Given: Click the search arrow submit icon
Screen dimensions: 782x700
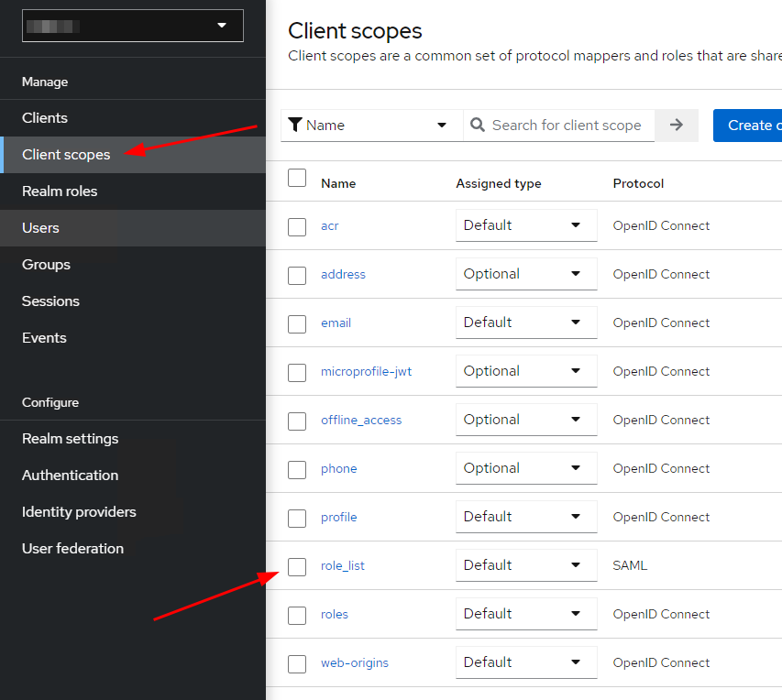Looking at the screenshot, I should coord(677,126).
